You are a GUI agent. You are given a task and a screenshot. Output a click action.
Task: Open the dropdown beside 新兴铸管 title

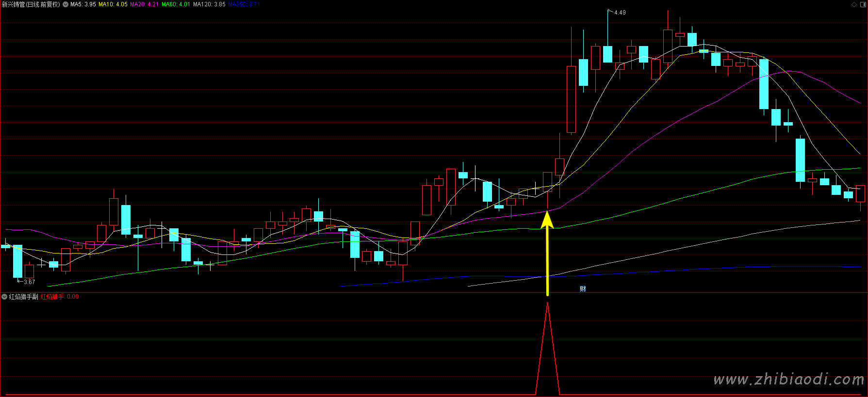click(x=66, y=4)
